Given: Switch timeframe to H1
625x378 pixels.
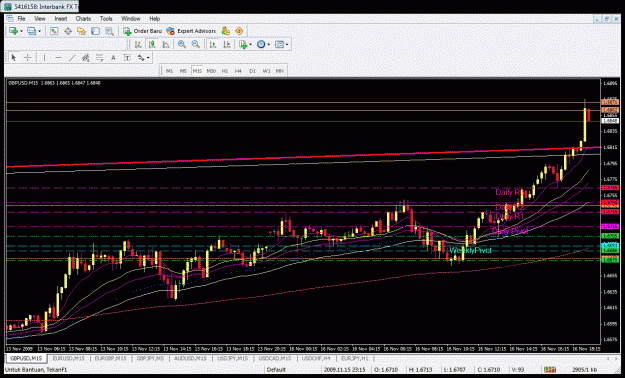Looking at the screenshot, I should 225,71.
